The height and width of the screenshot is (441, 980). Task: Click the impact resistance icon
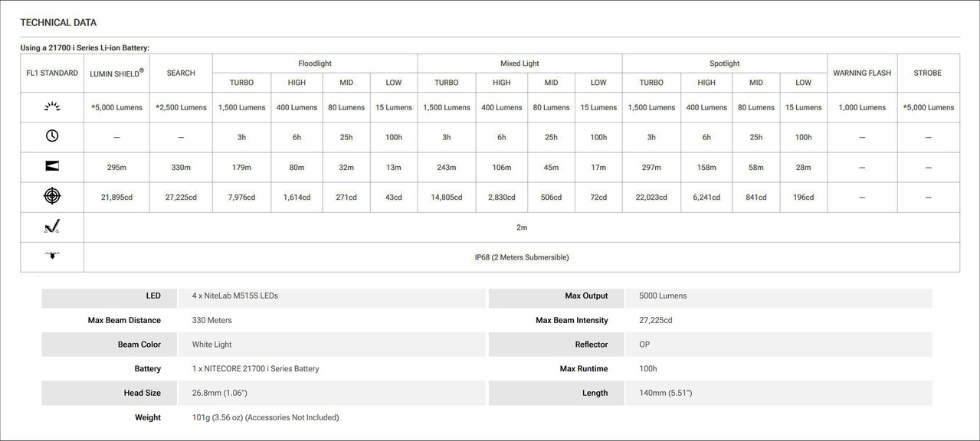(x=52, y=227)
